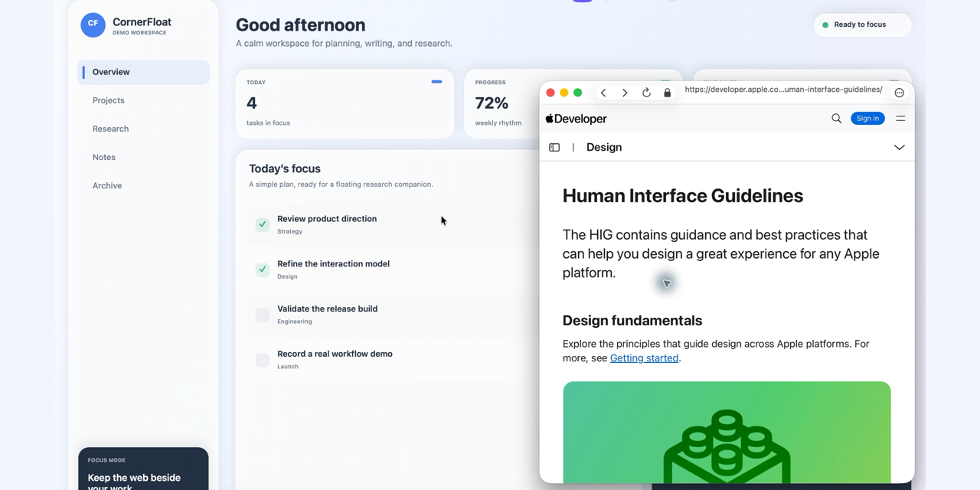Reload the Apple developer page

tap(646, 93)
